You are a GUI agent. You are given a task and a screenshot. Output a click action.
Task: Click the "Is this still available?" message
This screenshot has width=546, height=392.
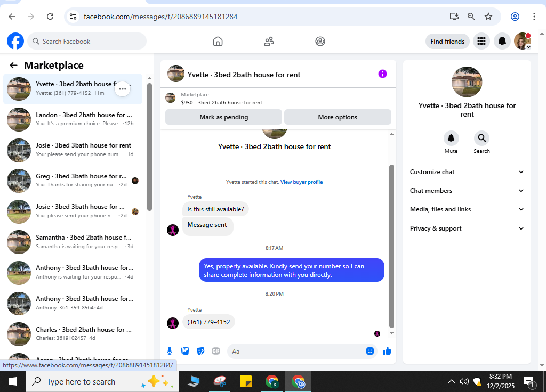coord(215,209)
